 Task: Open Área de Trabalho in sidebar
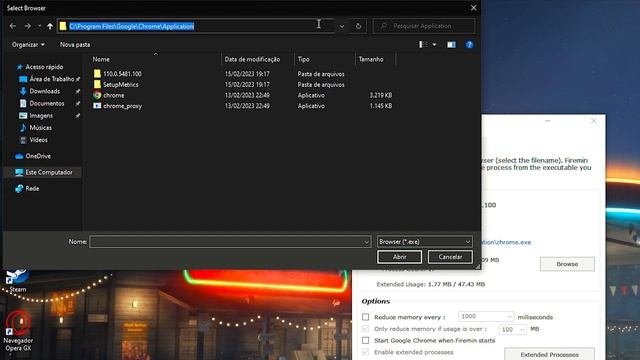(x=52, y=79)
